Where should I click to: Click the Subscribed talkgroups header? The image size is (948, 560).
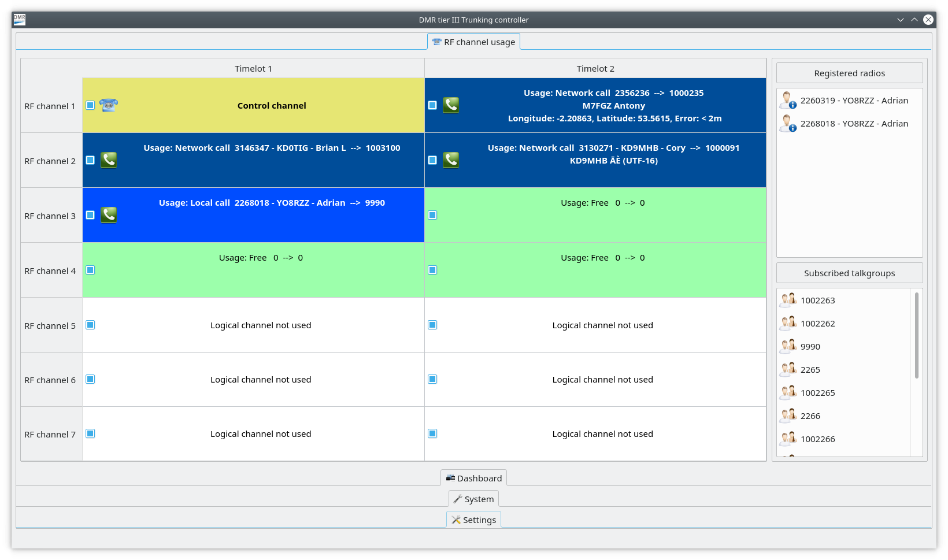pos(850,273)
